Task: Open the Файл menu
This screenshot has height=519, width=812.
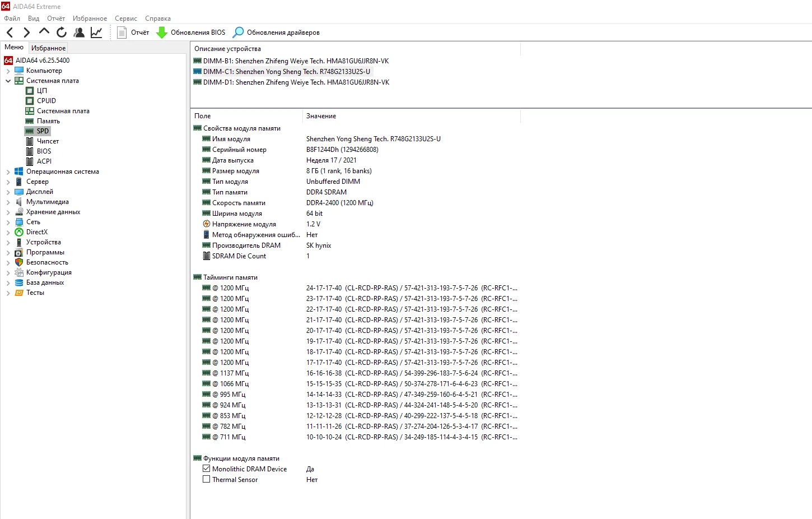Action: point(12,18)
